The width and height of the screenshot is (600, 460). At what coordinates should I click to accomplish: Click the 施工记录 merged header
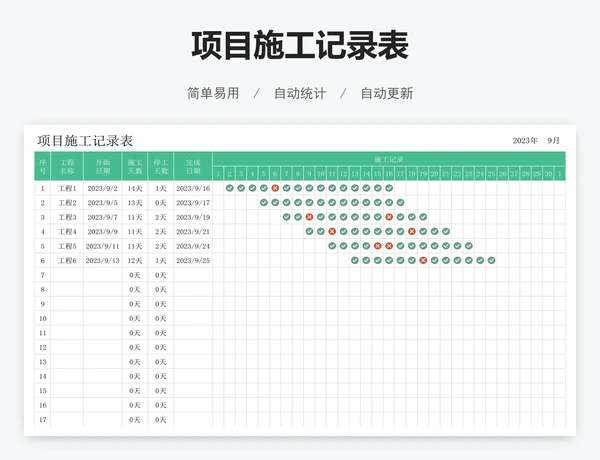[389, 159]
